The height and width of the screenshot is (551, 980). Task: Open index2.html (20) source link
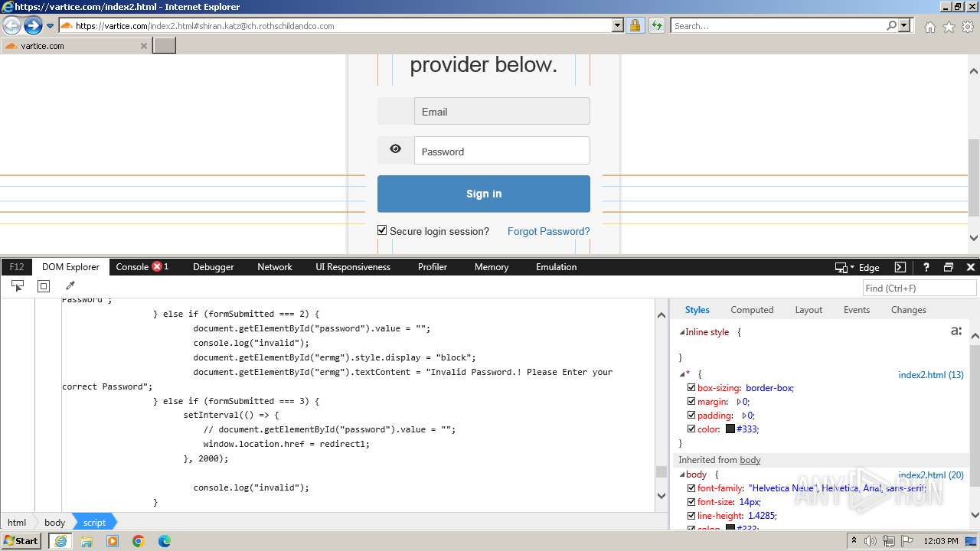pyautogui.click(x=931, y=475)
